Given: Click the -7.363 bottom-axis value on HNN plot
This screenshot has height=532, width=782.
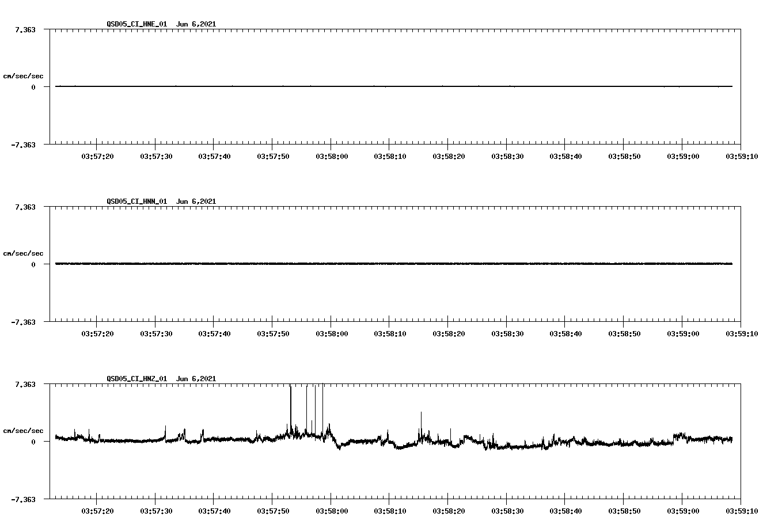Looking at the screenshot, I should pos(23,322).
